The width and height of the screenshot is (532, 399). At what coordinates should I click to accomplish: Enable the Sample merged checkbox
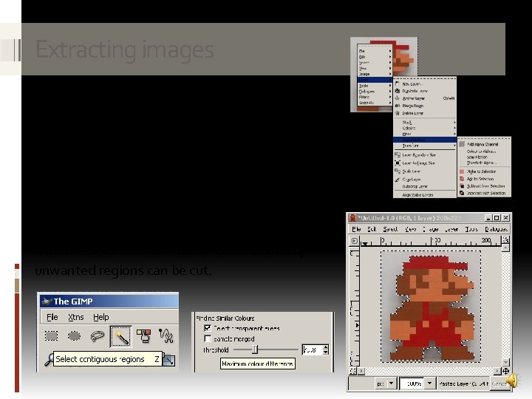pyautogui.click(x=208, y=338)
